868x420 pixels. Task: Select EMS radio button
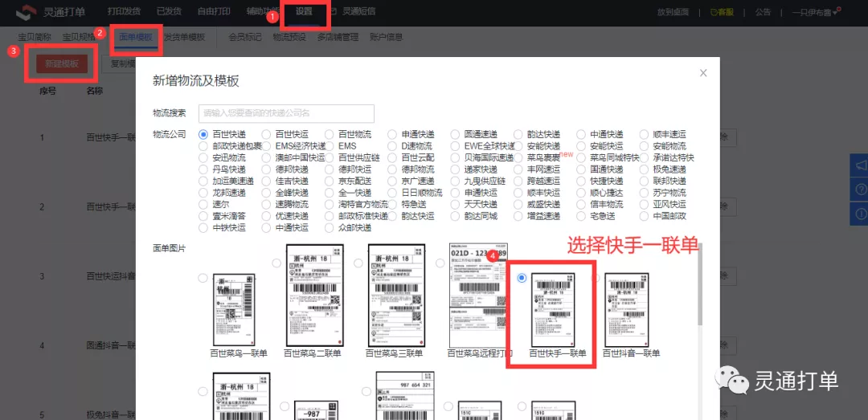pyautogui.click(x=330, y=146)
